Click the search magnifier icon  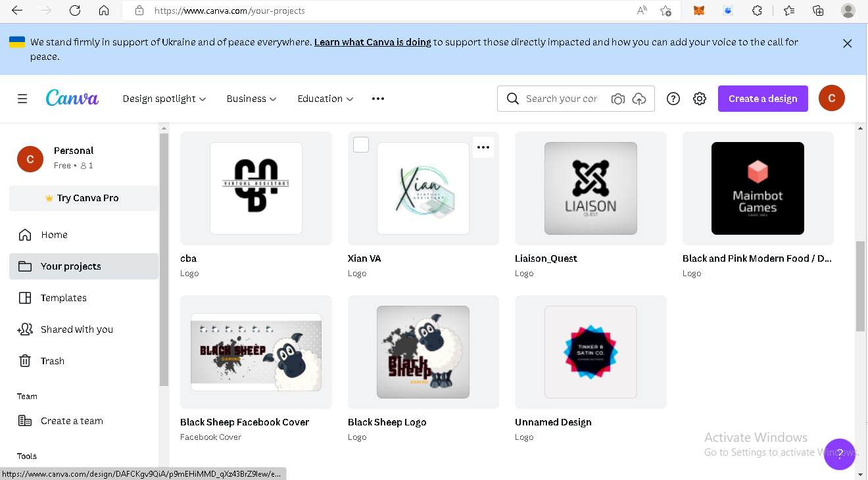pos(513,99)
